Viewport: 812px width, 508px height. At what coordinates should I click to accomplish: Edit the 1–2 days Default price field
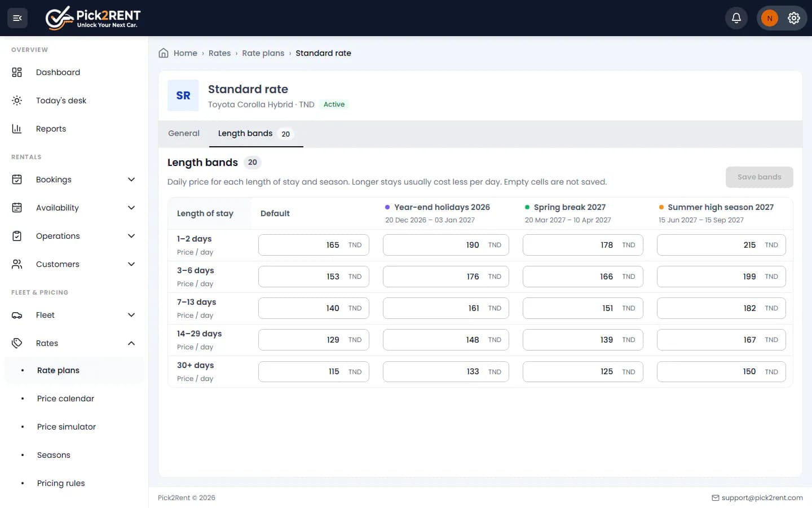[x=314, y=245]
